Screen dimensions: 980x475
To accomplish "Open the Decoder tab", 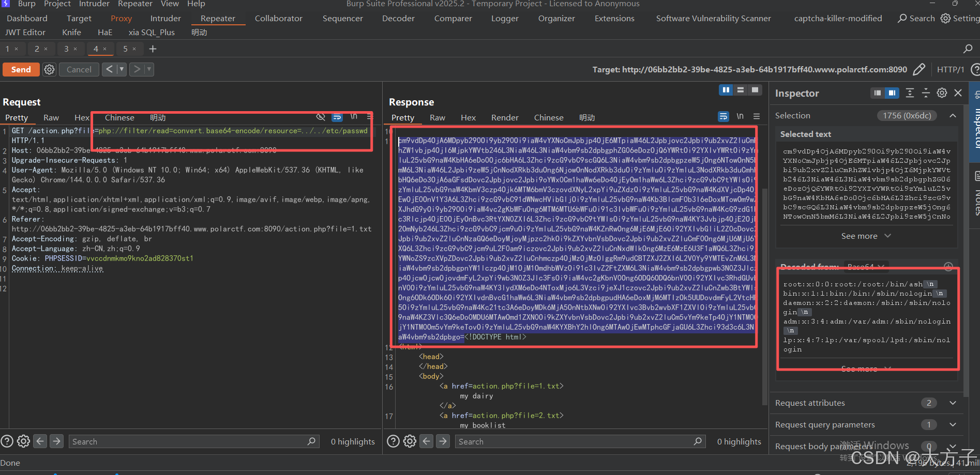I will click(x=398, y=19).
